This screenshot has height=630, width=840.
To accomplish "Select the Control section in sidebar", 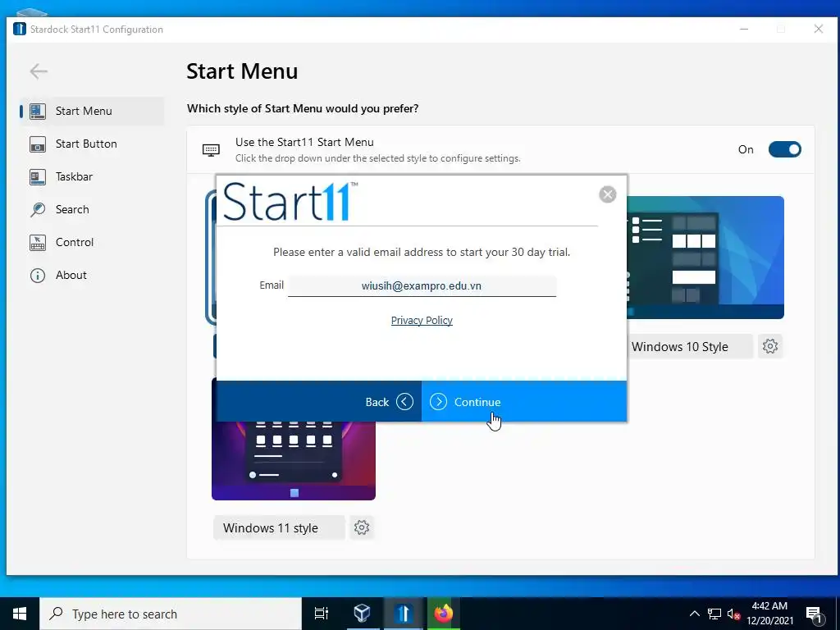I will tap(92, 242).
